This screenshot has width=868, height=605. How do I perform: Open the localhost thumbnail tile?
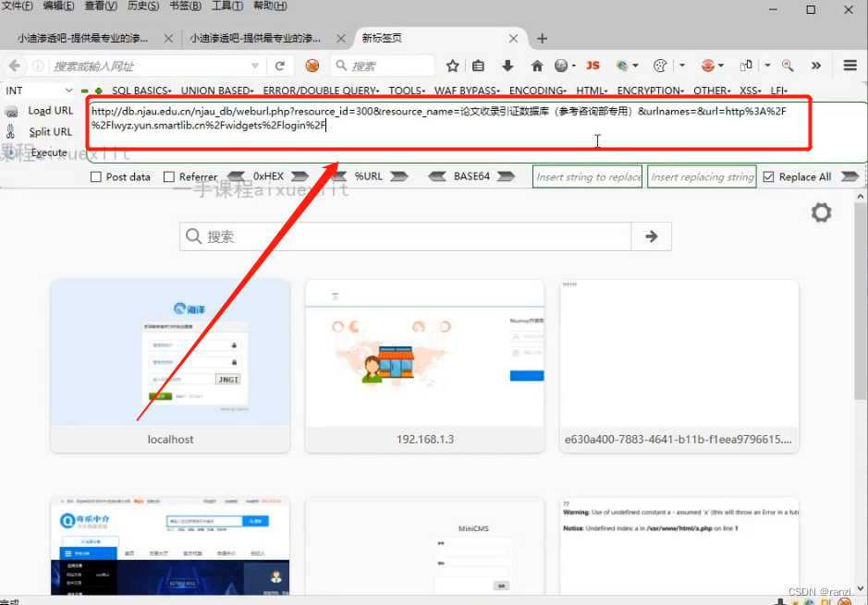click(170, 366)
